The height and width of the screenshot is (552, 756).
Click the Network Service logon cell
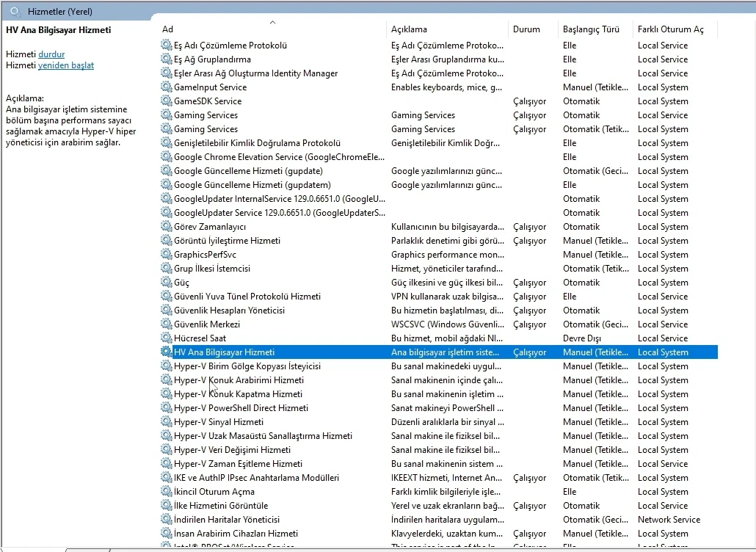pos(669,520)
